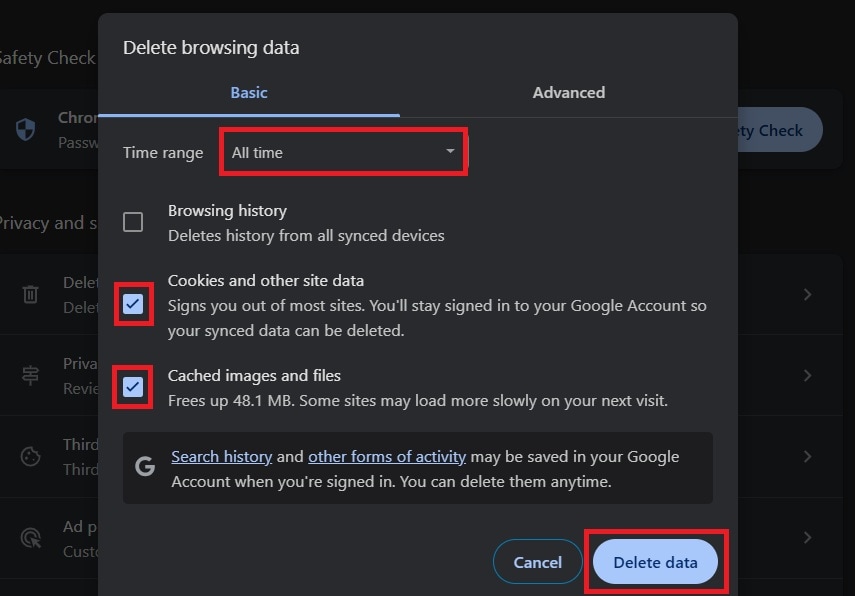Enable the Browsing history checkbox
The image size is (855, 596).
[x=133, y=222]
